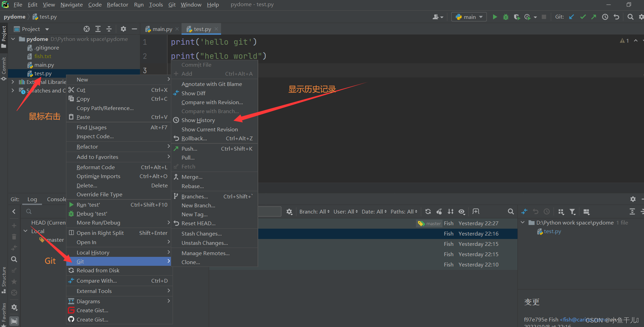
Task: Collapse the pydome project root folder
Action: pyautogui.click(x=13, y=39)
